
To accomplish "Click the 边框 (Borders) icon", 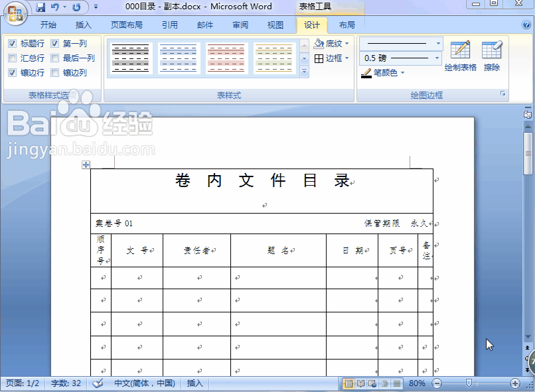I will coord(317,58).
